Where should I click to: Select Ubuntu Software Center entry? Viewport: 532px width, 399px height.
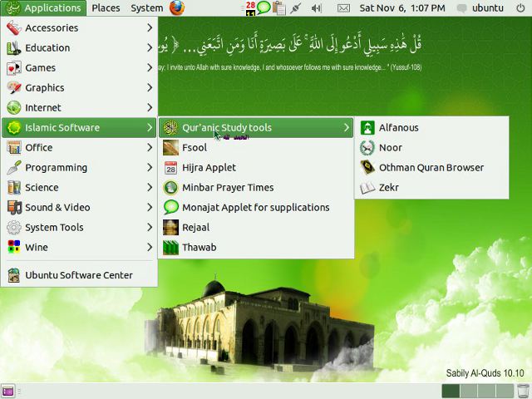coord(79,275)
